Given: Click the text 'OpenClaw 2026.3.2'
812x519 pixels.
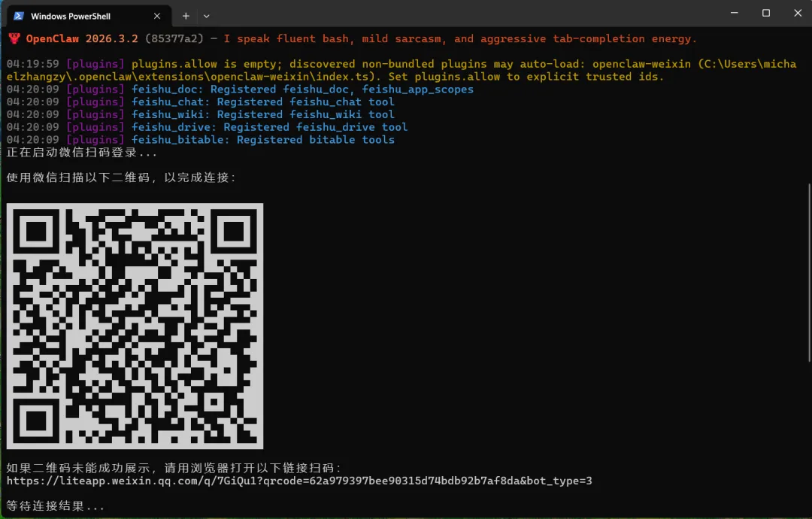Looking at the screenshot, I should coord(82,39).
